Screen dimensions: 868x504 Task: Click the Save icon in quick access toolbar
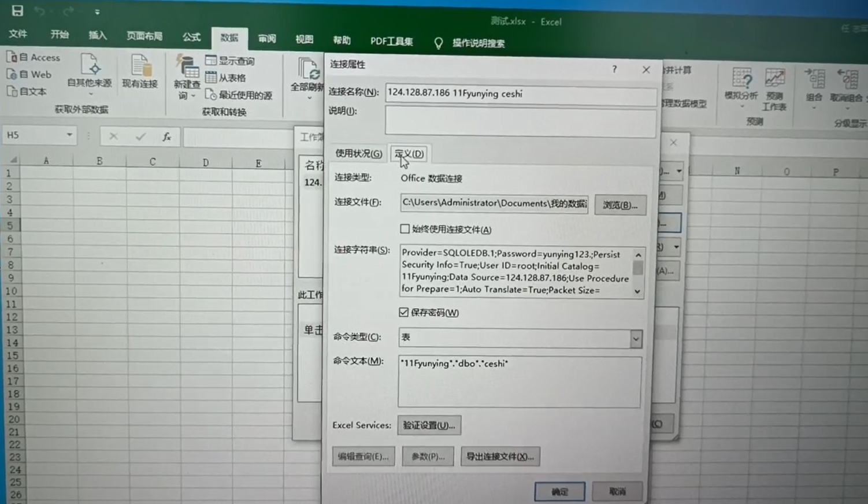click(17, 10)
